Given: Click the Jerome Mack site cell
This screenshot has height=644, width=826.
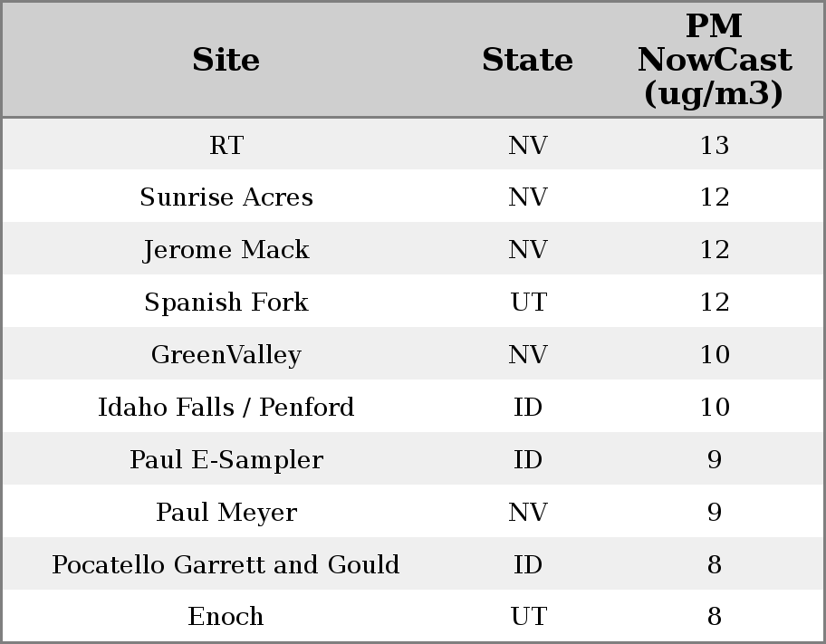Looking at the screenshot, I should [226, 250].
